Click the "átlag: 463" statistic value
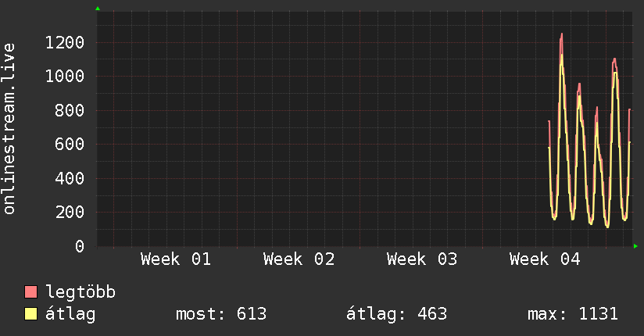644x336 pixels. (396, 314)
